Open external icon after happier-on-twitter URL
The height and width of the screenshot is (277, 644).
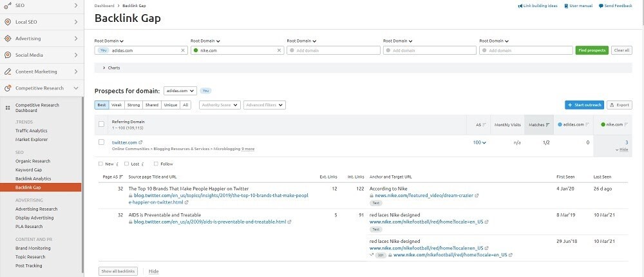click(187, 202)
